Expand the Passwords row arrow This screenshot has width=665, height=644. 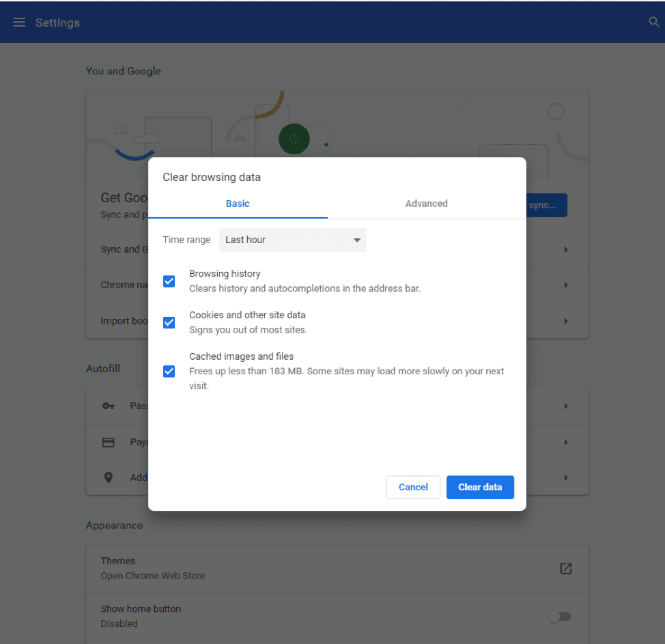point(566,406)
